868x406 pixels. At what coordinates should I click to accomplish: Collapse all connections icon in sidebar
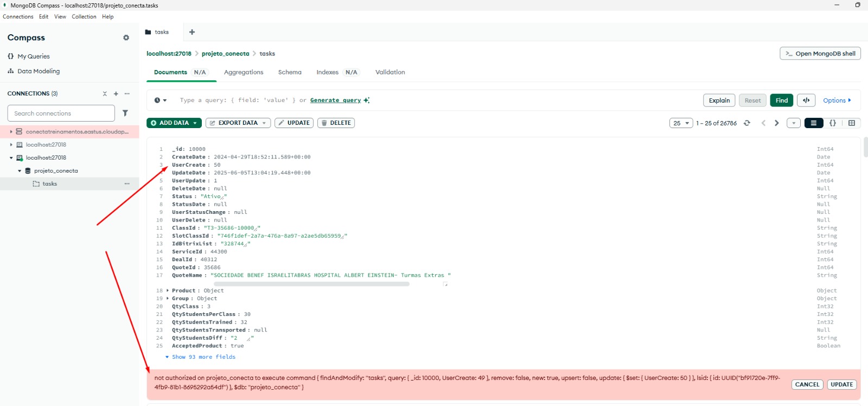[x=105, y=94]
